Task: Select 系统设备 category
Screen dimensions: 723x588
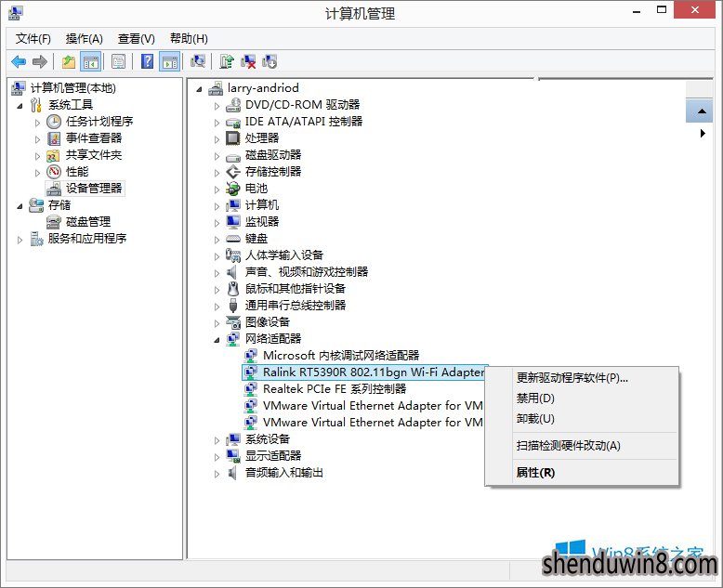Action: point(268,438)
